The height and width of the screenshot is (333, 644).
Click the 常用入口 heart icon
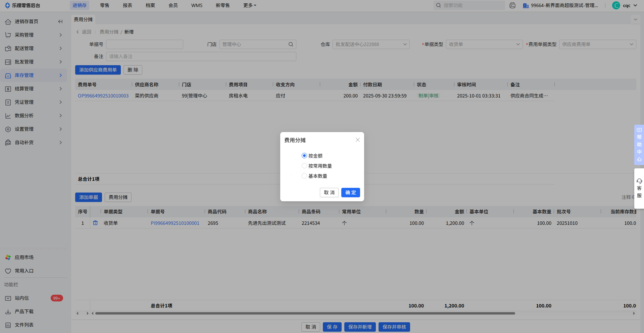coord(8,271)
